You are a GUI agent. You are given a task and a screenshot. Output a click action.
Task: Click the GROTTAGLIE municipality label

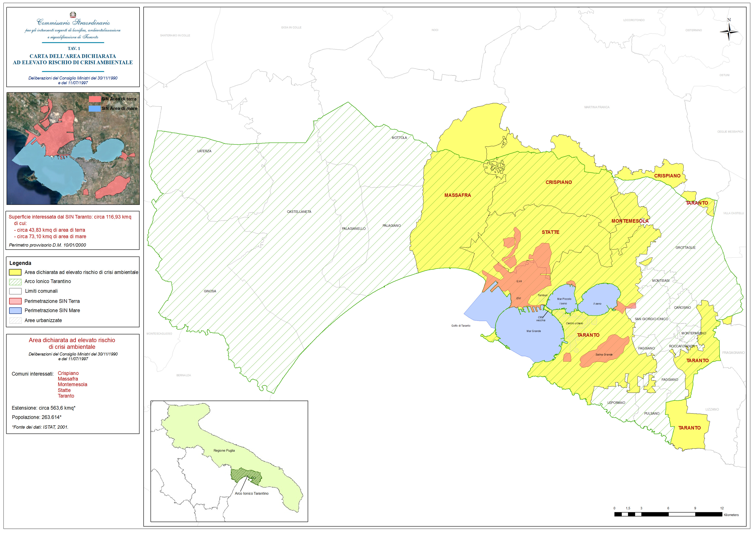coord(686,248)
